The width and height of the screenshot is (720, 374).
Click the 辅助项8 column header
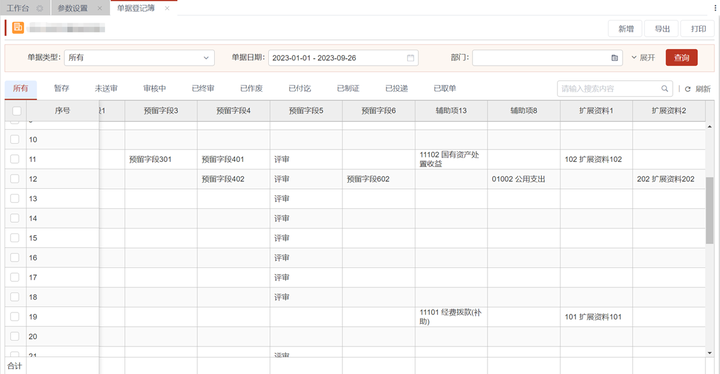(523, 111)
